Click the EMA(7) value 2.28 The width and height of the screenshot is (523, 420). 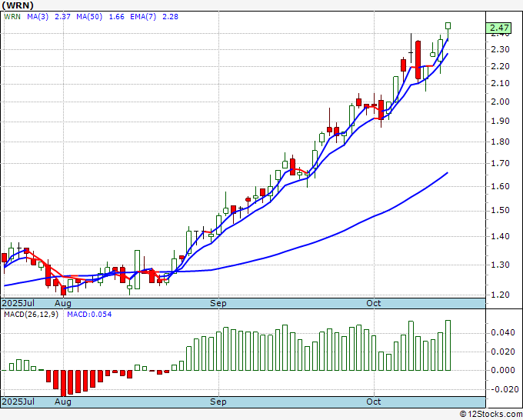tap(170, 17)
